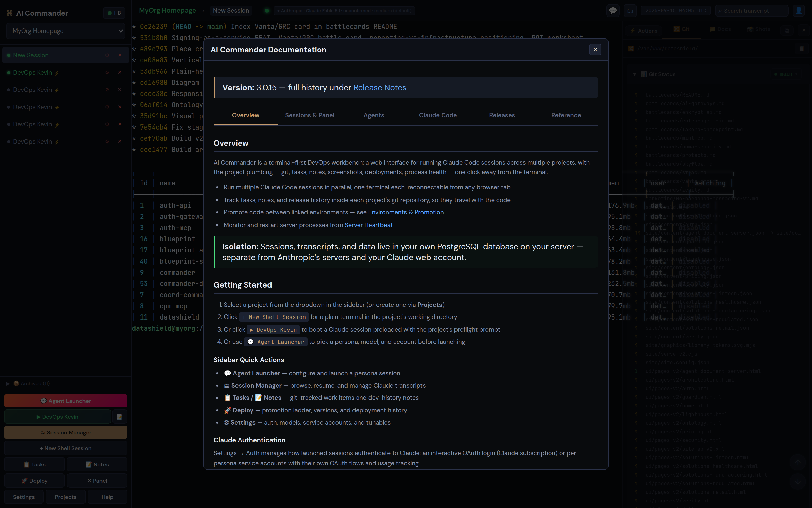Open Settings in the sidebar
This screenshot has width=812, height=508.
[x=24, y=497]
